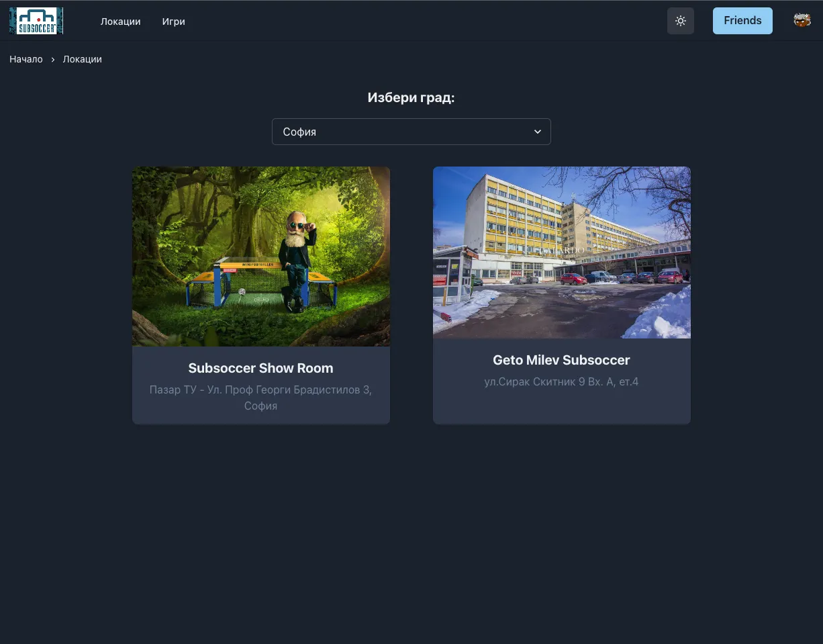This screenshot has height=644, width=823.
Task: Expand the София city dropdown
Action: point(411,132)
